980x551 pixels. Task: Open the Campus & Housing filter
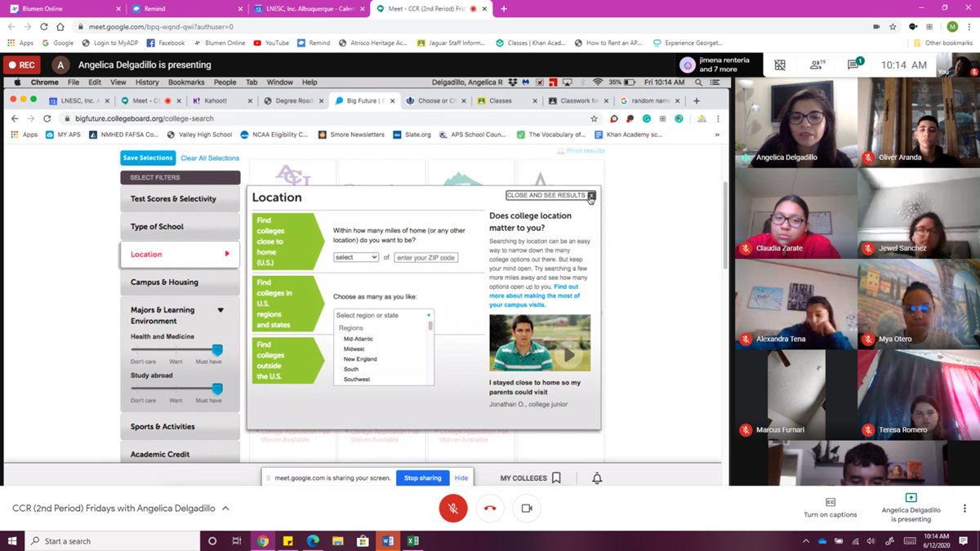[x=180, y=282]
